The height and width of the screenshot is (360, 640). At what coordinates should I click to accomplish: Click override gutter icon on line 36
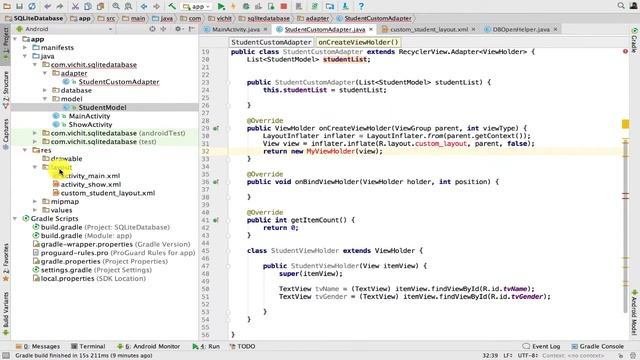pos(216,182)
